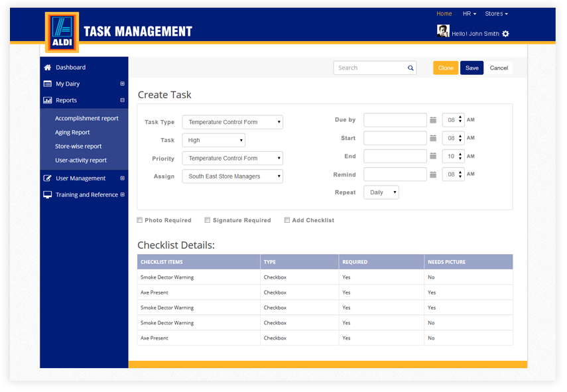Open the Remind date calendar icon
Image resolution: width=567 pixels, height=392 pixels.
click(x=433, y=174)
